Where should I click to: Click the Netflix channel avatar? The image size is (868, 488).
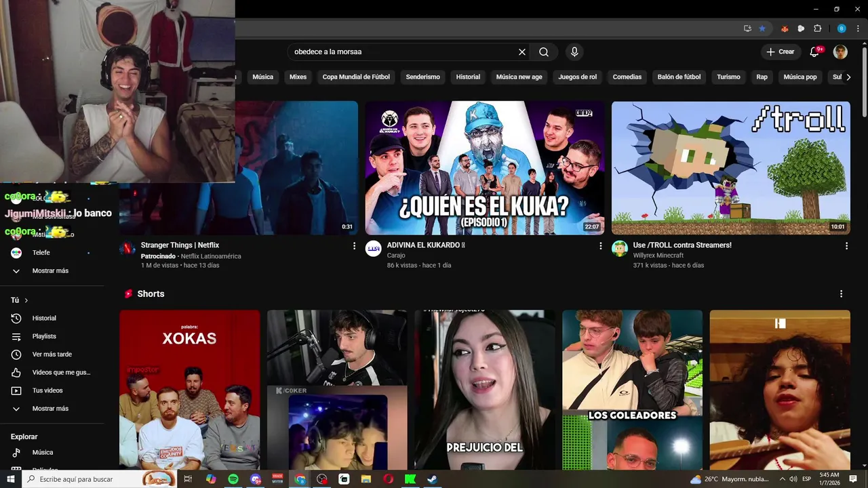click(x=127, y=249)
